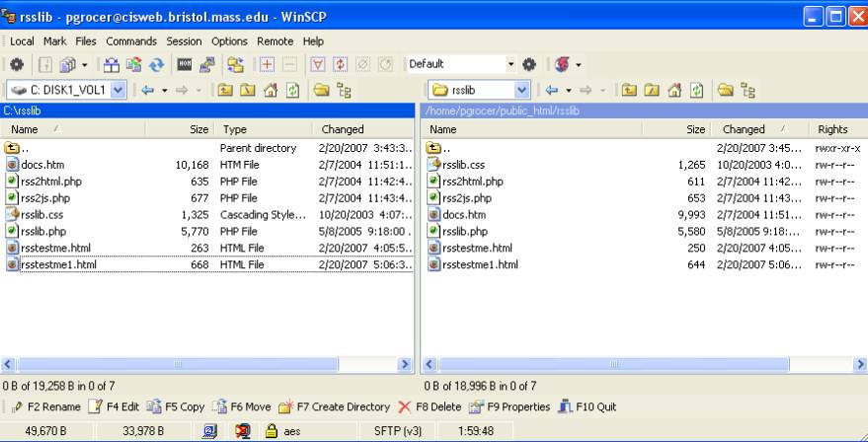The width and height of the screenshot is (868, 442).
Task: Click the red plus Select Files icon
Action: click(x=268, y=65)
